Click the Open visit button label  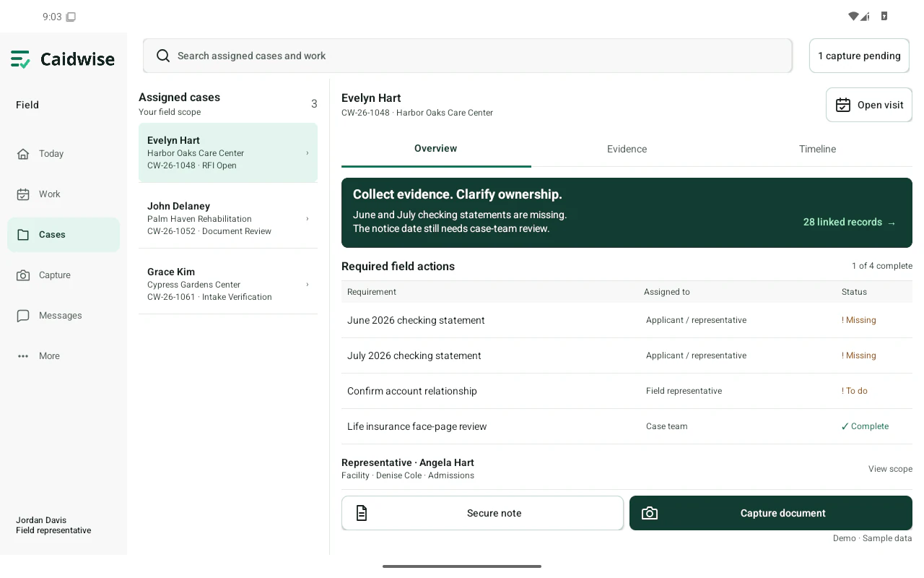tap(881, 105)
